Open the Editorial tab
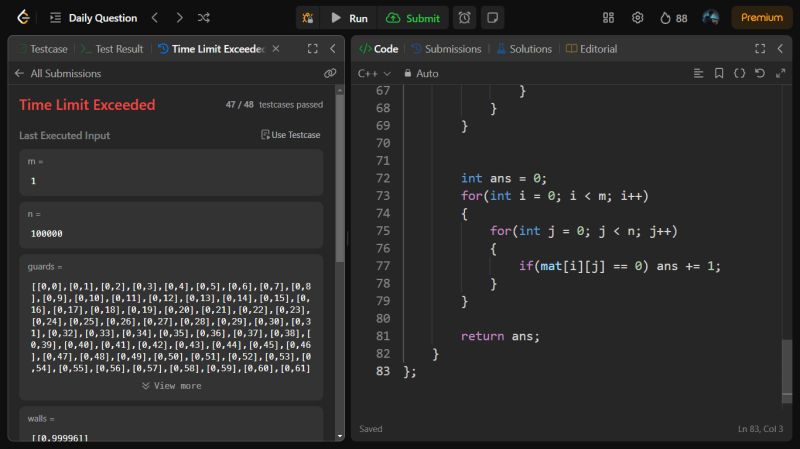 (592, 49)
